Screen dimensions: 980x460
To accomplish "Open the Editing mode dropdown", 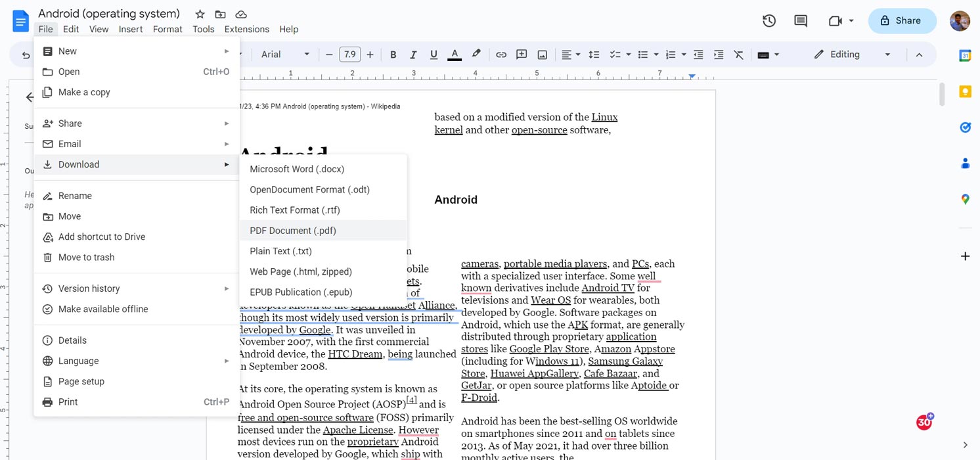I will point(853,55).
